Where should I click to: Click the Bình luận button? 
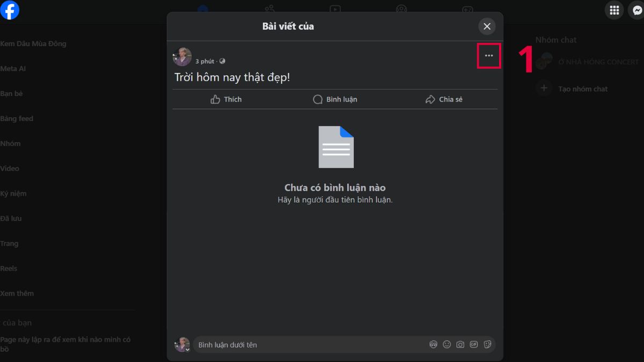335,99
